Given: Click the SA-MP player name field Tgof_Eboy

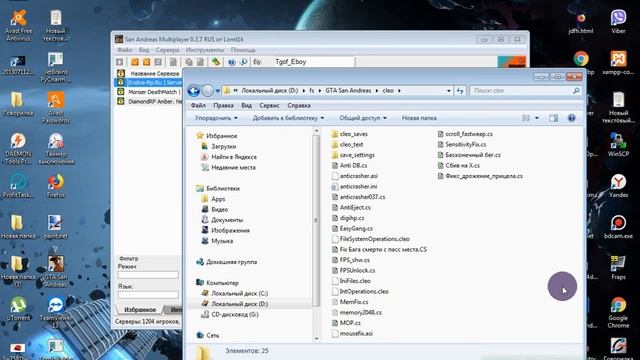Looking at the screenshot, I should pos(314,62).
